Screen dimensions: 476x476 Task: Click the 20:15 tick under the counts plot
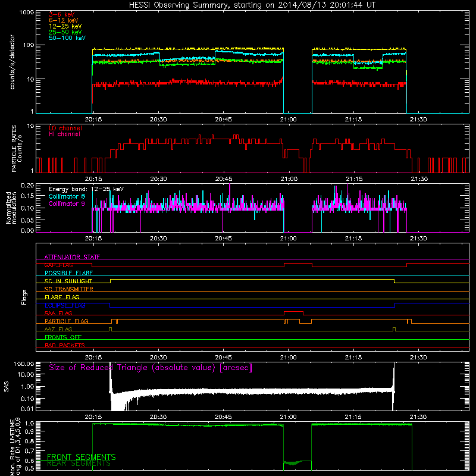click(x=93, y=120)
